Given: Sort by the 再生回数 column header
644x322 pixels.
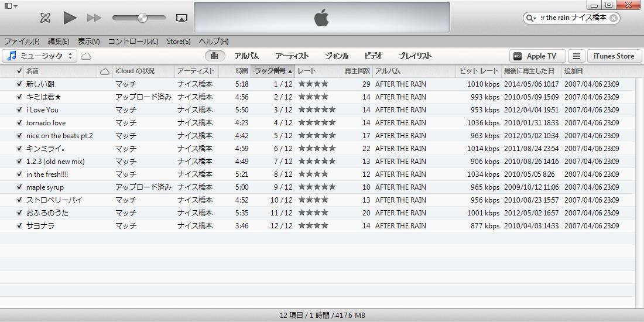Looking at the screenshot, I should 357,71.
